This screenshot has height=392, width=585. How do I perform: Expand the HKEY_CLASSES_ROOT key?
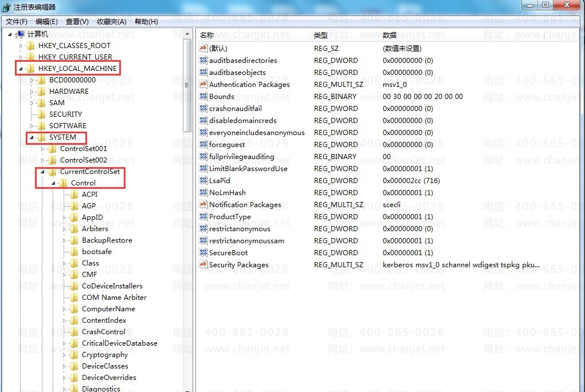click(21, 46)
